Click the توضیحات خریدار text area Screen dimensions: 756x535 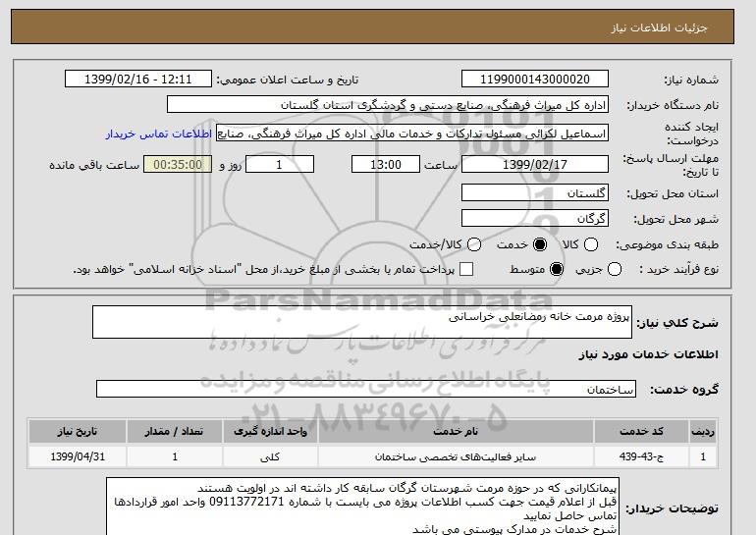point(362,507)
